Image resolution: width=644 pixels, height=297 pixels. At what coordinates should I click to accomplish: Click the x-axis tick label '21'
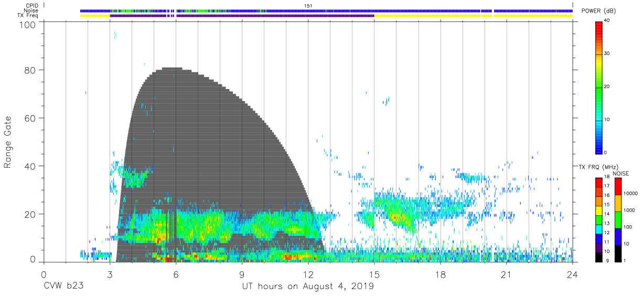[x=506, y=276]
